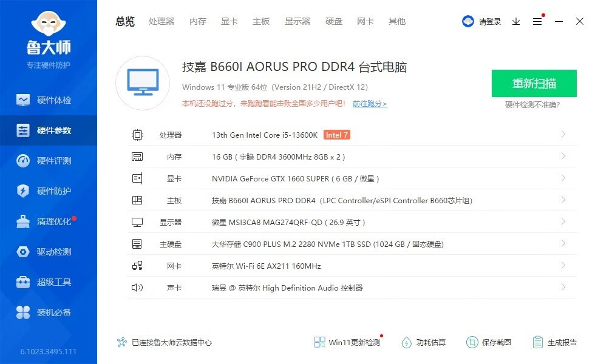The image size is (595, 364).
Task: Open the hamburger main menu
Action: (x=537, y=22)
